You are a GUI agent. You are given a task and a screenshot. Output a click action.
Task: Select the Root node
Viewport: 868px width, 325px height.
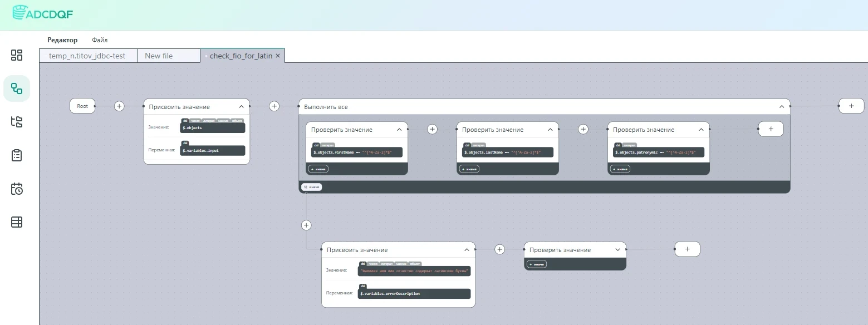(x=82, y=106)
